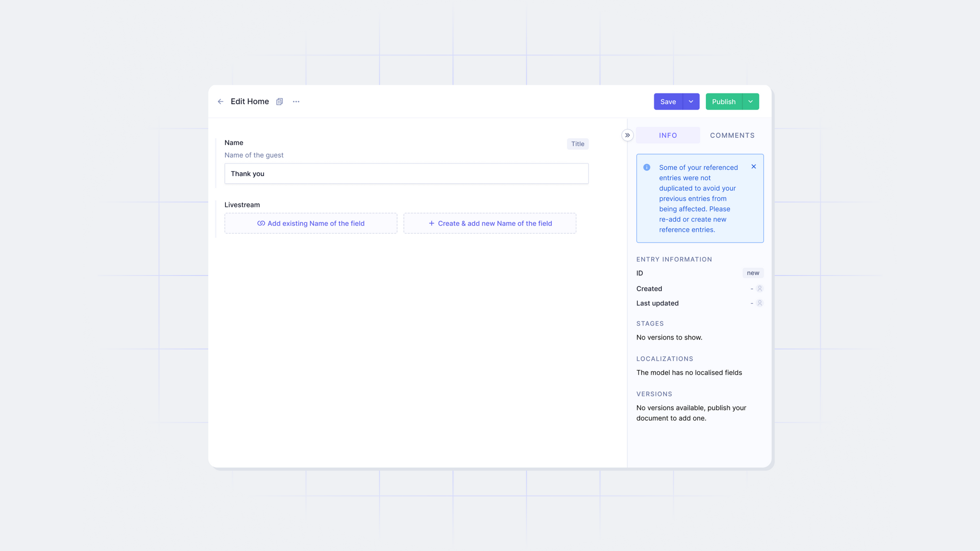Focus the Name input containing Thank you

tap(406, 174)
